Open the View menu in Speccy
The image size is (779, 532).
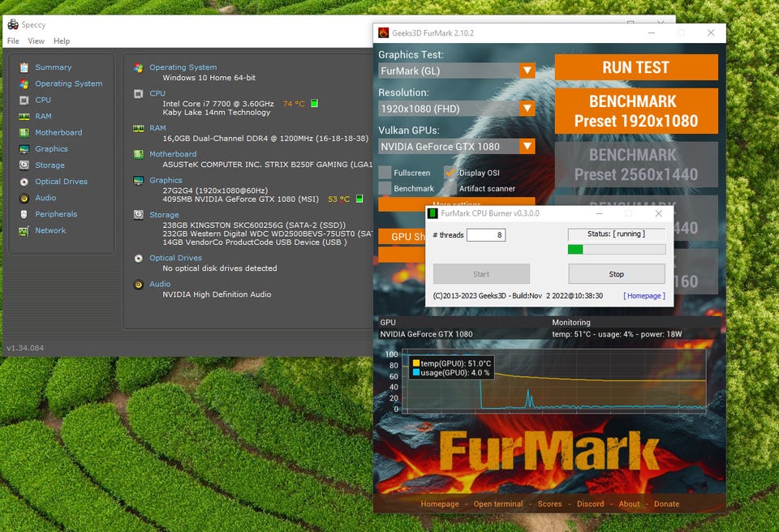point(36,41)
